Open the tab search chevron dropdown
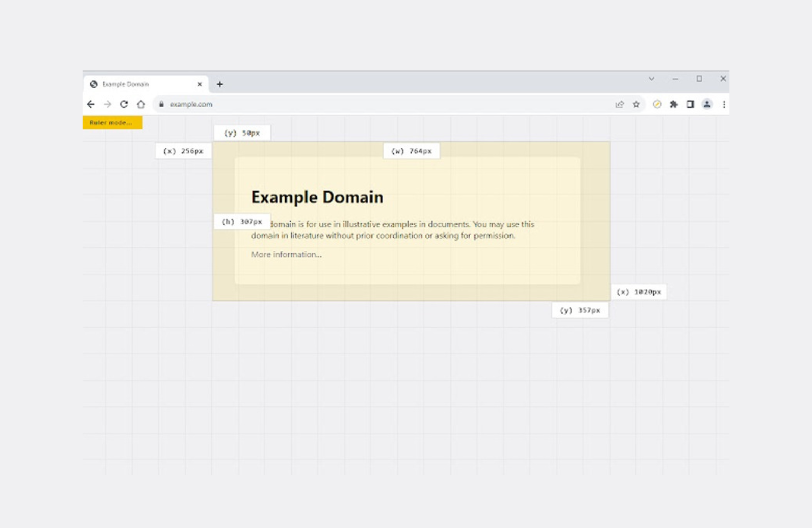812x528 pixels. tap(651, 79)
